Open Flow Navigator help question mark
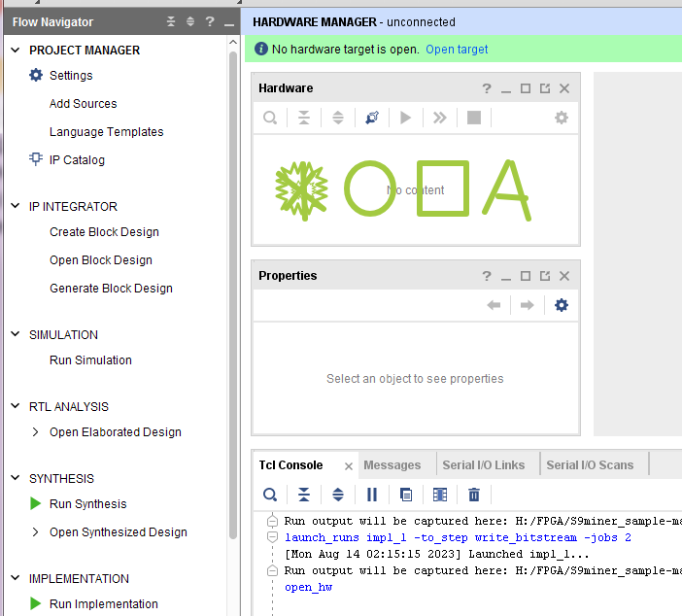The height and width of the screenshot is (616, 682). pyautogui.click(x=210, y=21)
